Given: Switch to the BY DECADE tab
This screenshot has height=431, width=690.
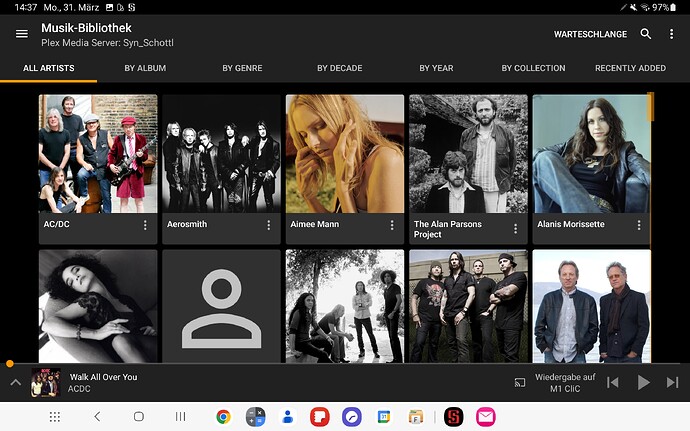Looking at the screenshot, I should (x=339, y=68).
